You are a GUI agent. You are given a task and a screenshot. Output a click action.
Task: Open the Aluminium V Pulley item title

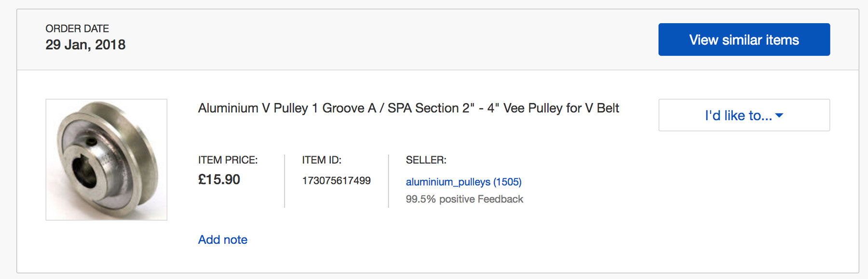point(408,108)
